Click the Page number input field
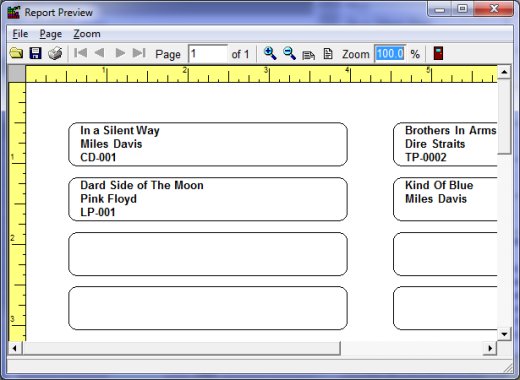 click(208, 54)
